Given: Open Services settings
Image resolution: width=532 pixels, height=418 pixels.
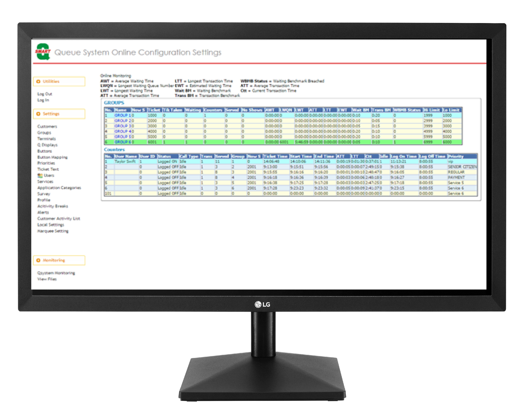Looking at the screenshot, I should pos(45,181).
